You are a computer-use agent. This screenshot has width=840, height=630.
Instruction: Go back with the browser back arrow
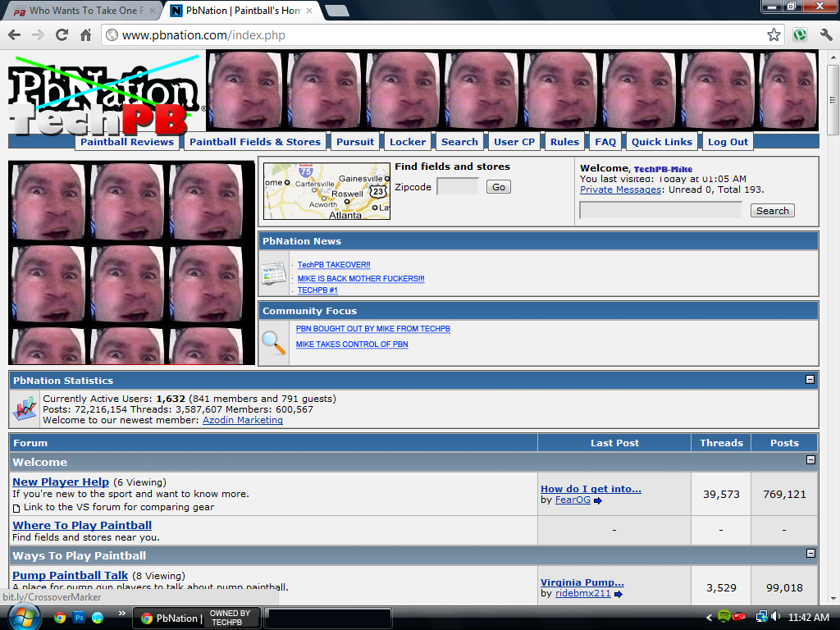pyautogui.click(x=15, y=35)
